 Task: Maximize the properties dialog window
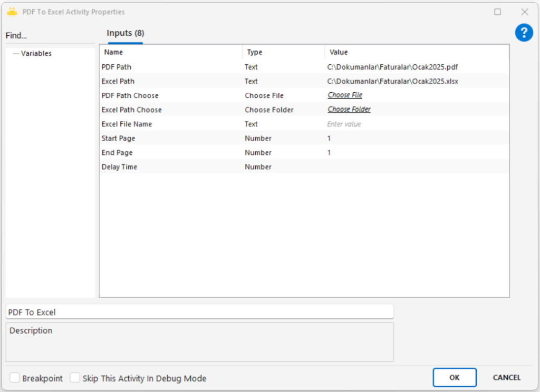pos(497,12)
